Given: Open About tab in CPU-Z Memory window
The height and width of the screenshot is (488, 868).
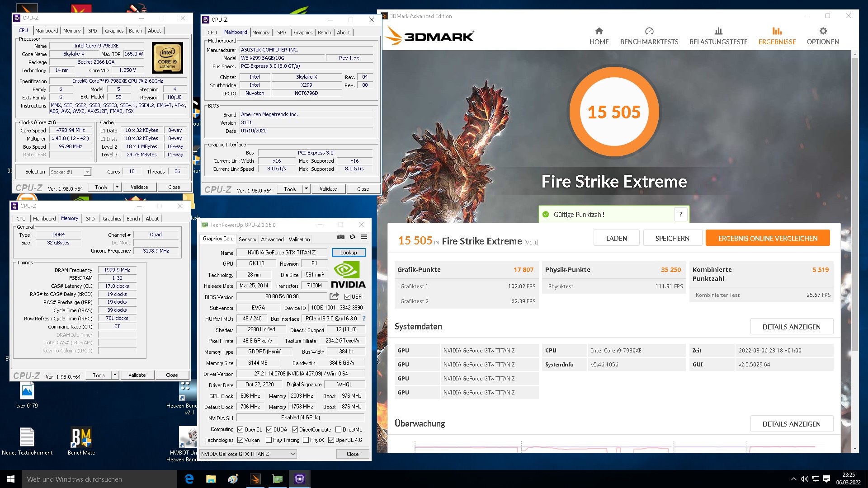Looking at the screenshot, I should tap(152, 219).
